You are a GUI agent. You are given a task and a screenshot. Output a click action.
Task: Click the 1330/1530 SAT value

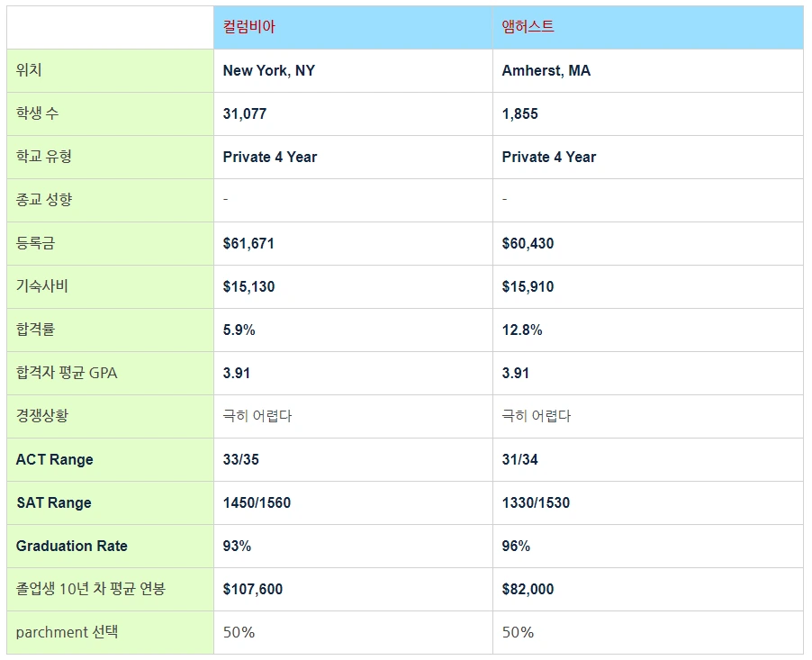tap(536, 502)
